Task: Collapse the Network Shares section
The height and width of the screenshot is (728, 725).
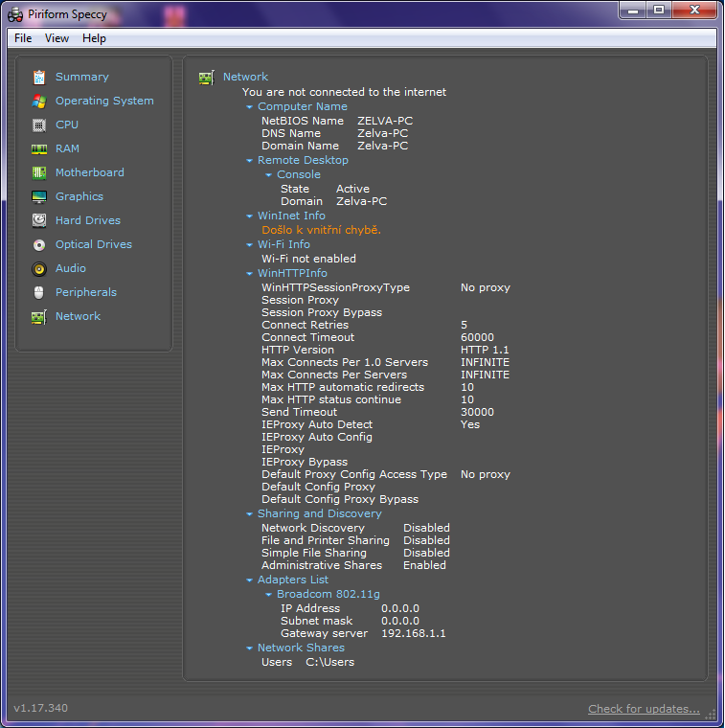Action: click(249, 648)
